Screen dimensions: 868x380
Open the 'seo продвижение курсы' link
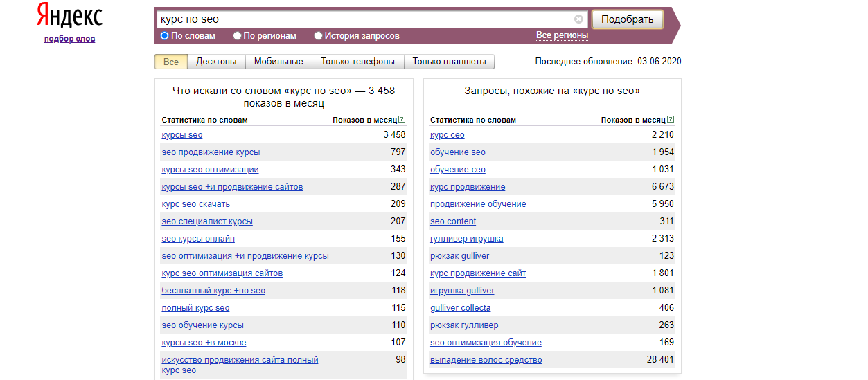(x=211, y=152)
